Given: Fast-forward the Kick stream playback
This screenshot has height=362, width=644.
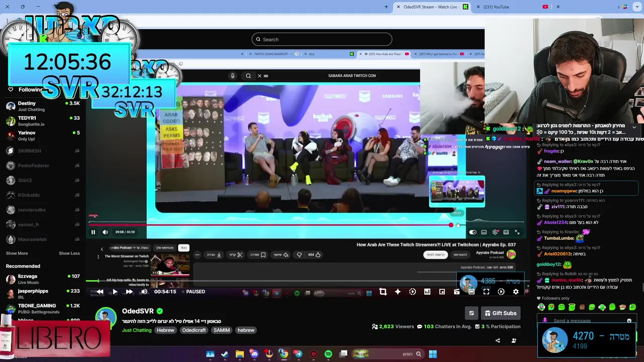Looking at the screenshot, I should coord(129,292).
